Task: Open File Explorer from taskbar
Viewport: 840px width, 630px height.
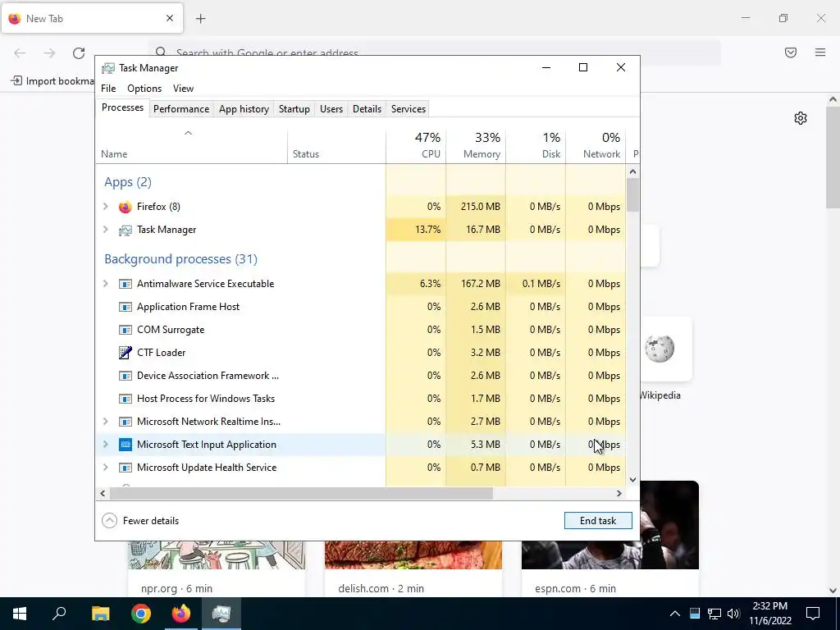Action: [x=100, y=614]
